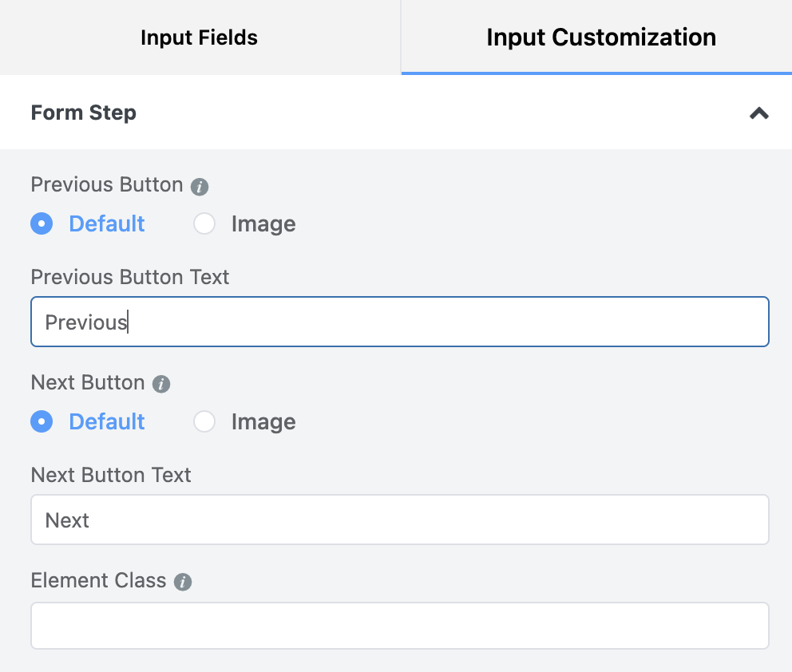Click the Previous Button Text label
792x672 pixels.
130,277
